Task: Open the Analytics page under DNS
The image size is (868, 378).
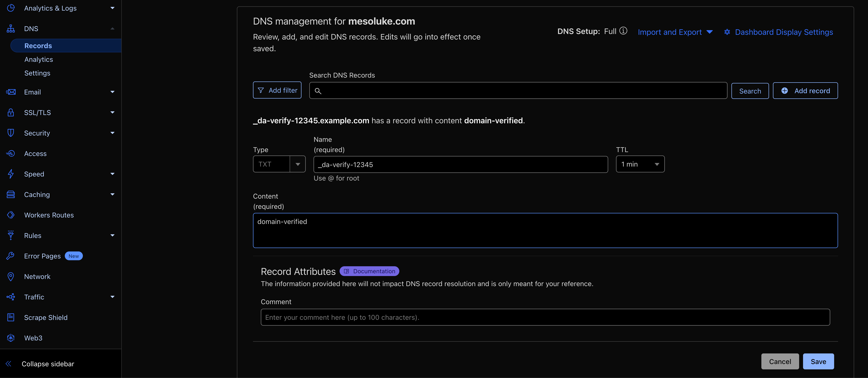Action: click(x=38, y=59)
